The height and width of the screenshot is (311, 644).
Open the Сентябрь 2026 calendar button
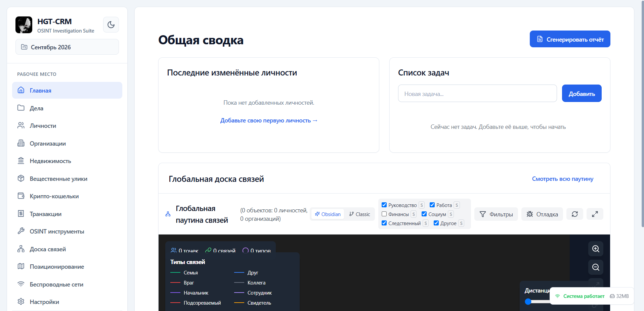coord(67,47)
